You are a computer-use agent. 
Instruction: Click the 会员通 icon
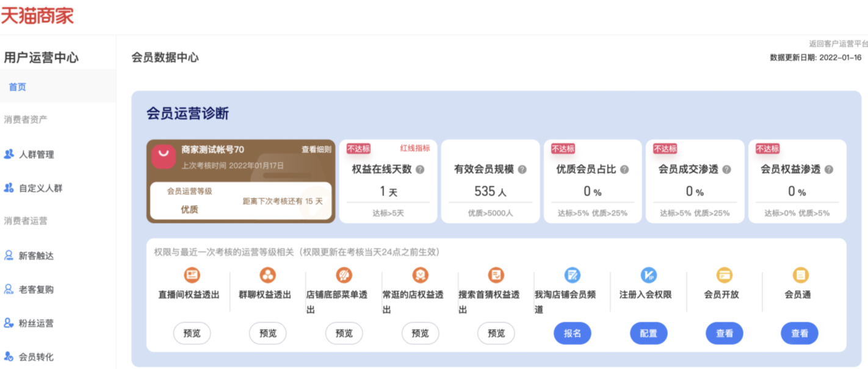pos(800,276)
